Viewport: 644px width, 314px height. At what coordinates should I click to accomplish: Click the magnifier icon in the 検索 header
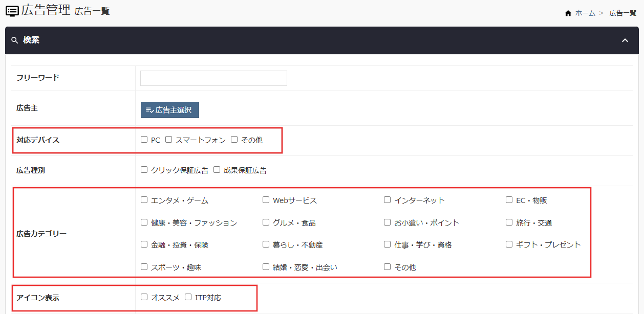pyautogui.click(x=15, y=40)
